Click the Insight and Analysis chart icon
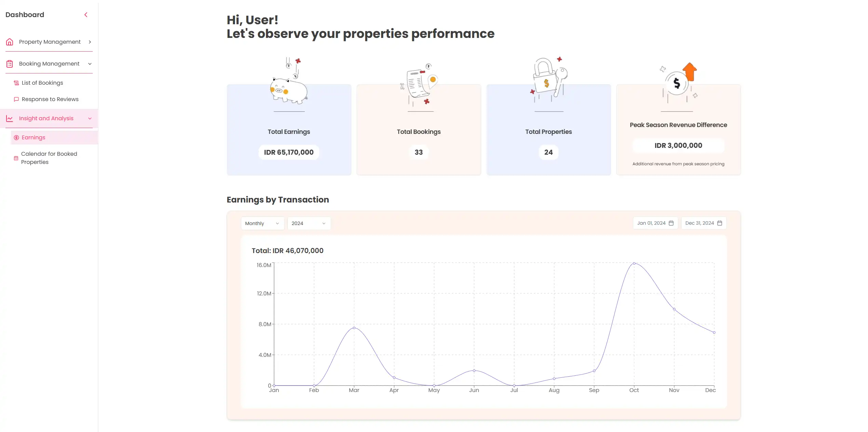868x432 pixels. point(10,119)
